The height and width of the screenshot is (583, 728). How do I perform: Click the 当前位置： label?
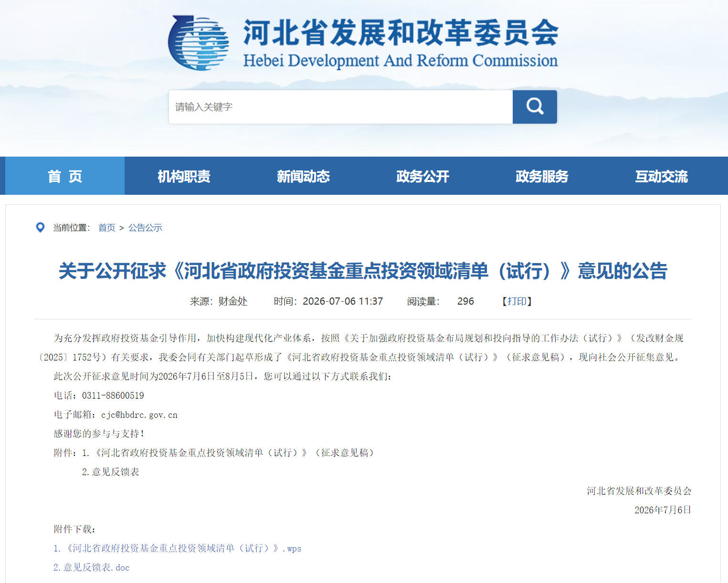(x=72, y=228)
